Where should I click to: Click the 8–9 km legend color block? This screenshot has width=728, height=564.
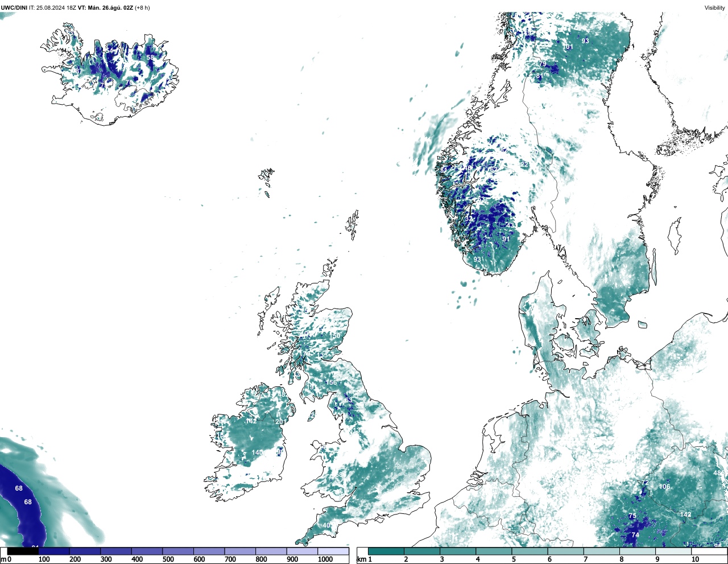pyautogui.click(x=637, y=551)
